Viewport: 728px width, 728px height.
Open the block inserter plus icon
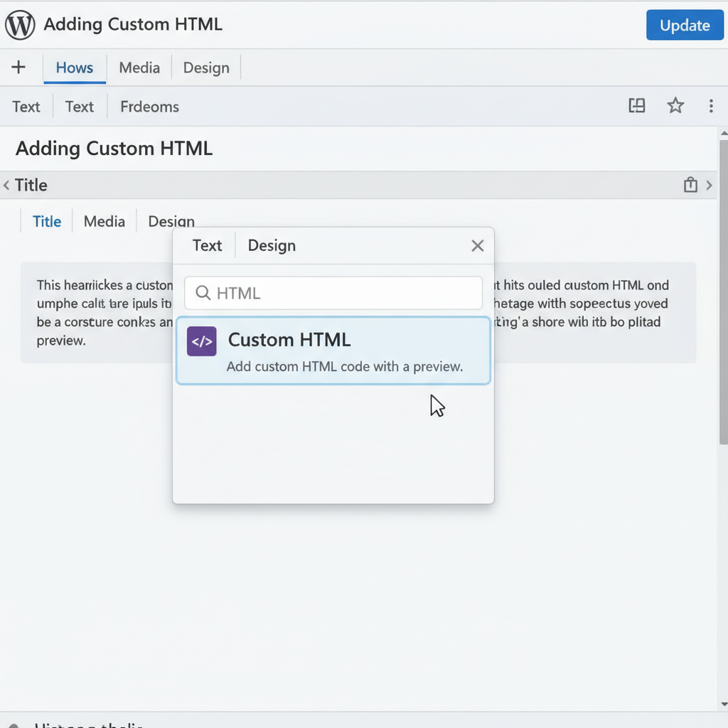(x=17, y=68)
